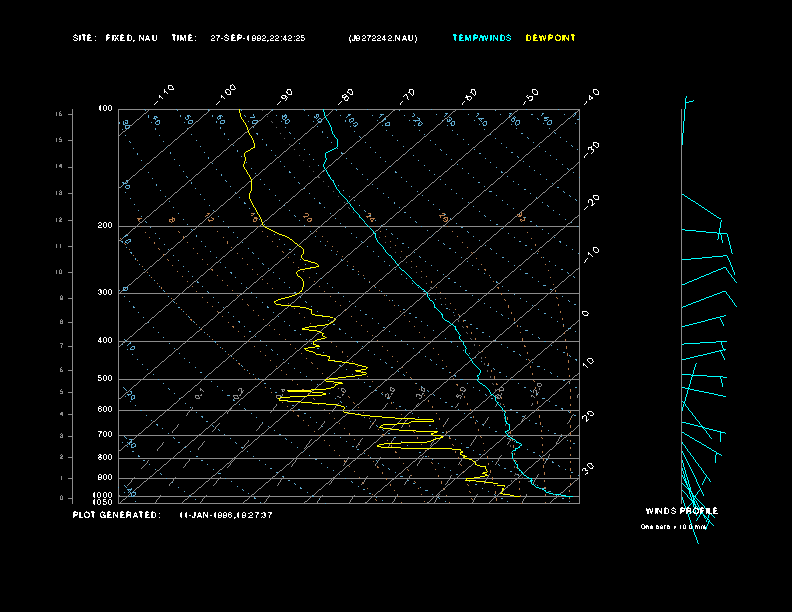Screen dimensions: 792x612
Task: Click the 700 pressure level label
Action: tap(105, 435)
